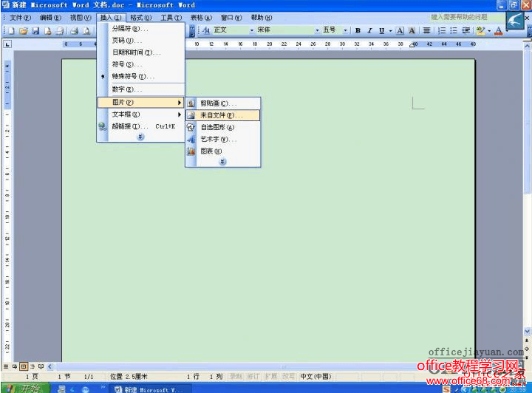Image resolution: width=532 pixels, height=393 pixels.
Task: Click the Print Preview magnifier icon
Action: [86, 30]
